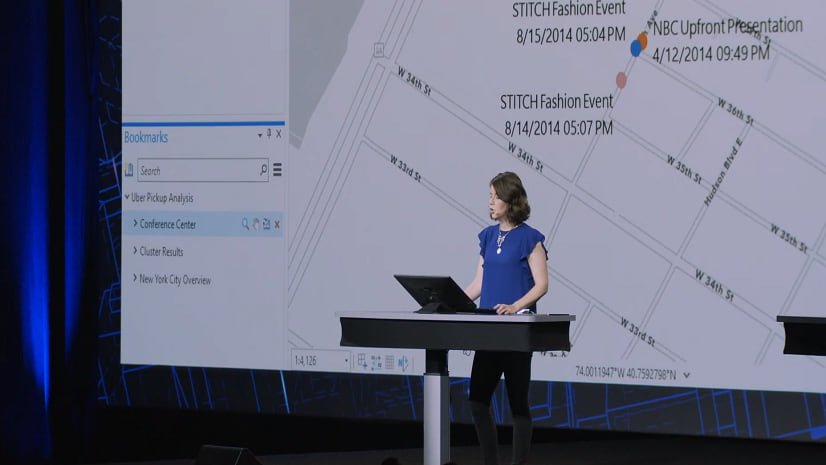Click the blue pickup point on map
This screenshot has width=826, height=465.
tap(636, 48)
